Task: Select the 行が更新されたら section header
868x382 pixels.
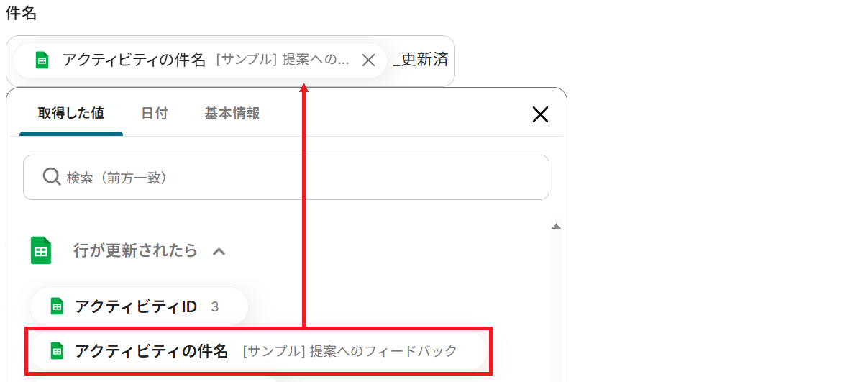Action: (x=135, y=250)
